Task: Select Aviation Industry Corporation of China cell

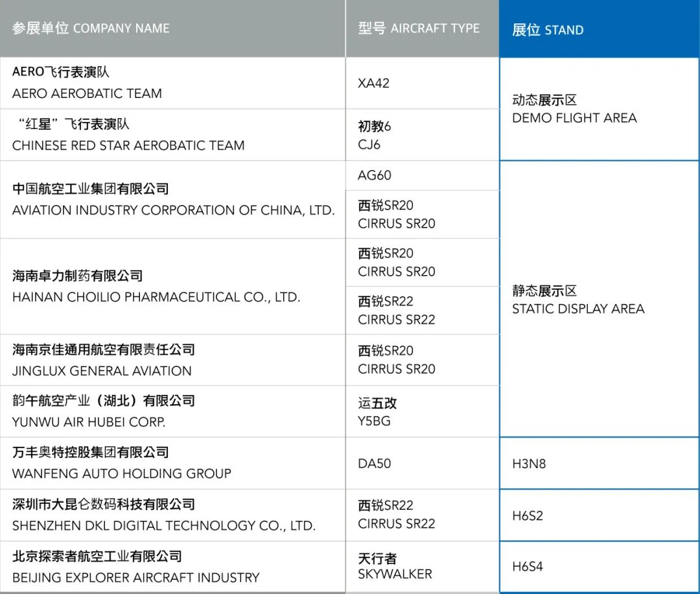Action: (x=172, y=200)
